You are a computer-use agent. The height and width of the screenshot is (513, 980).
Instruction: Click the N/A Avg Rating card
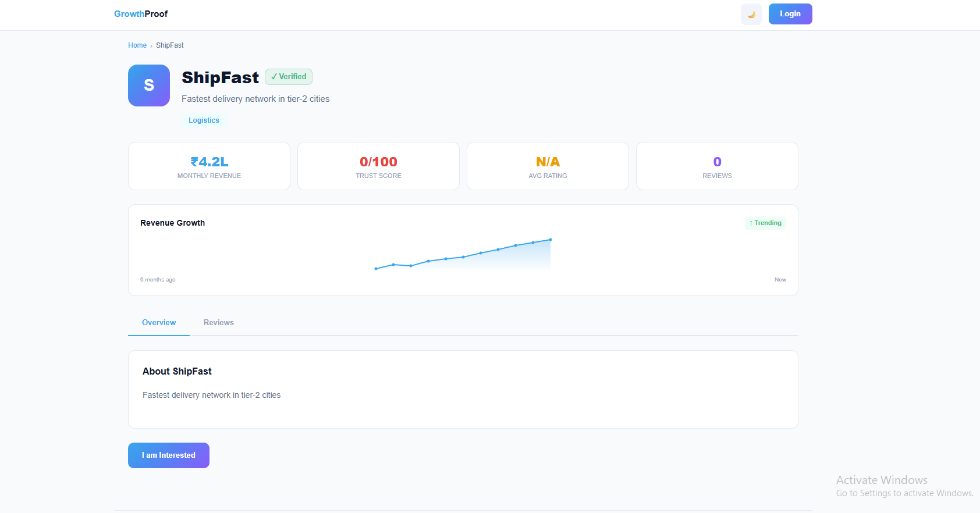(x=548, y=166)
